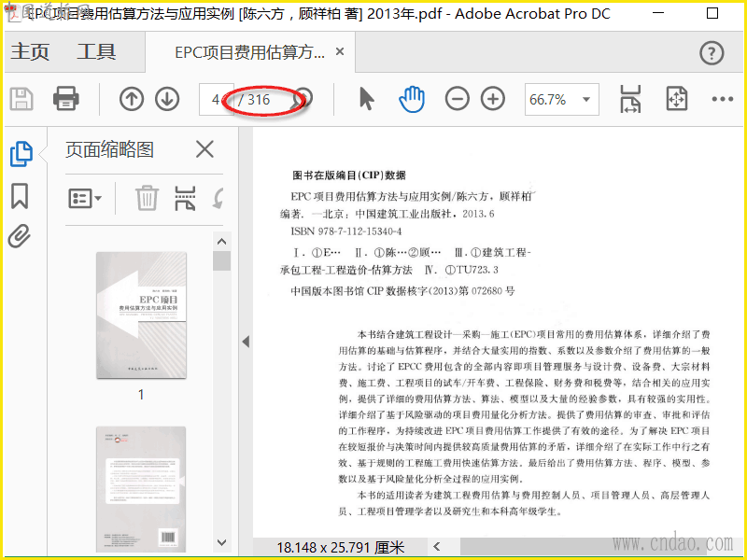The image size is (747, 560).
Task: Collapse the navigation pane with triangle
Action: 246,342
